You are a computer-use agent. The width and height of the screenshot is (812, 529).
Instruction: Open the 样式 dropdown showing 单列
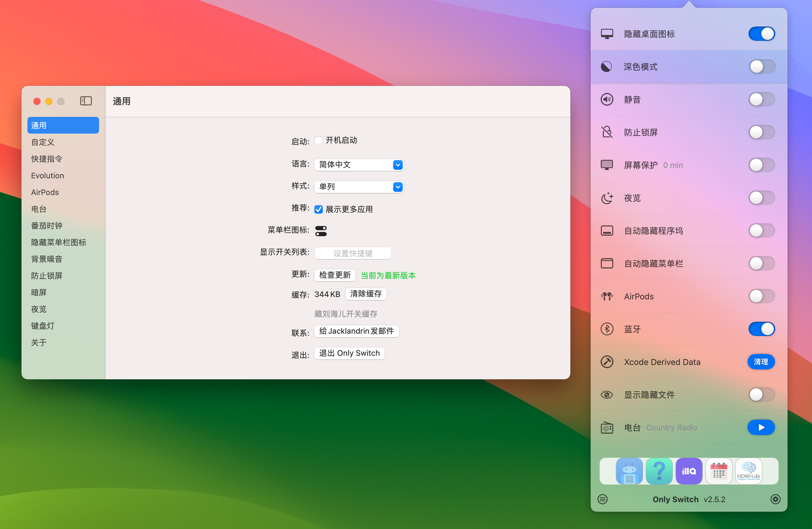pyautogui.click(x=359, y=187)
